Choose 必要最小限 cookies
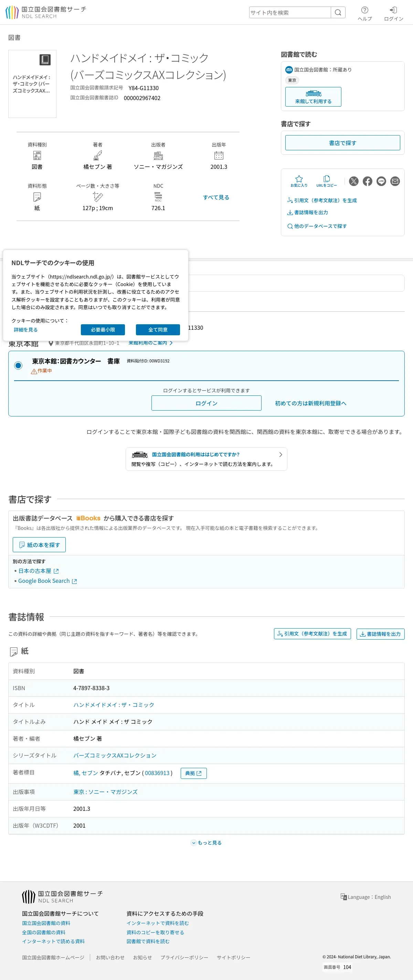Viewport: 413px width, 980px height. coord(103,329)
